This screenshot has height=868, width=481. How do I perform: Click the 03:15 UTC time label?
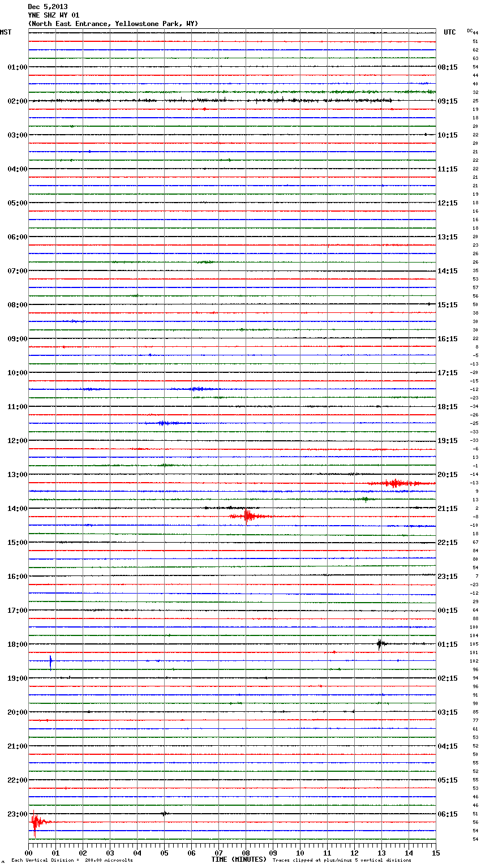point(448,712)
